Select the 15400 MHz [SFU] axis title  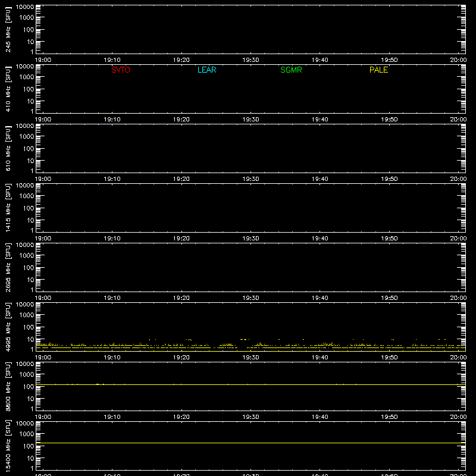tap(8, 446)
